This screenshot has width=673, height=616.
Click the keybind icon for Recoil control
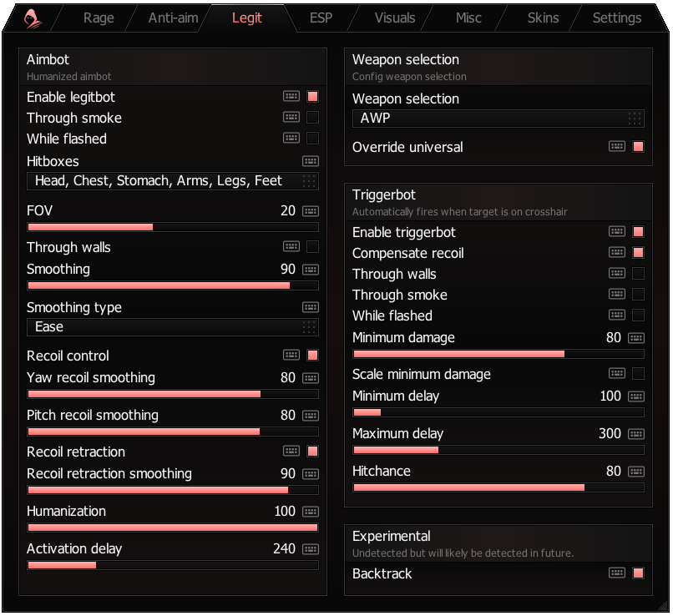coord(291,356)
